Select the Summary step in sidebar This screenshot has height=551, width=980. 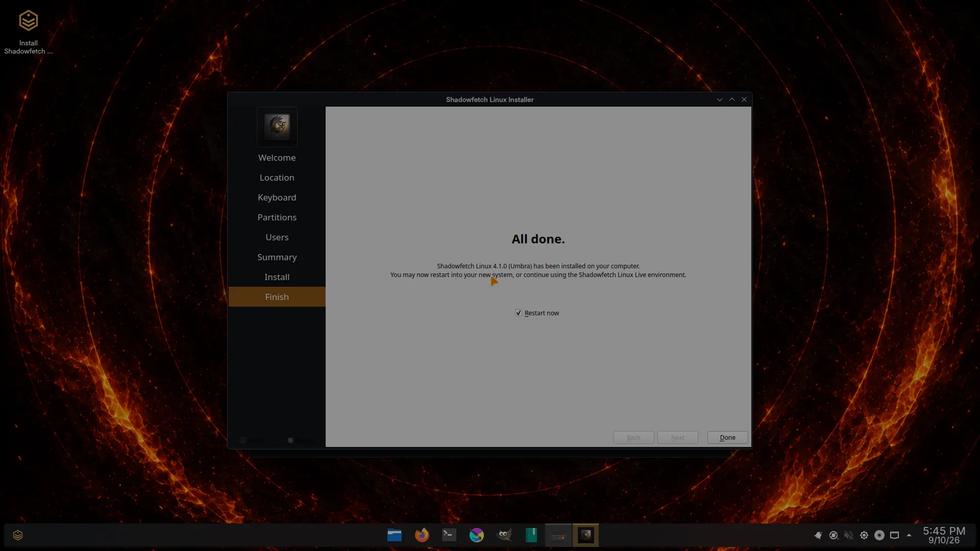tap(277, 257)
